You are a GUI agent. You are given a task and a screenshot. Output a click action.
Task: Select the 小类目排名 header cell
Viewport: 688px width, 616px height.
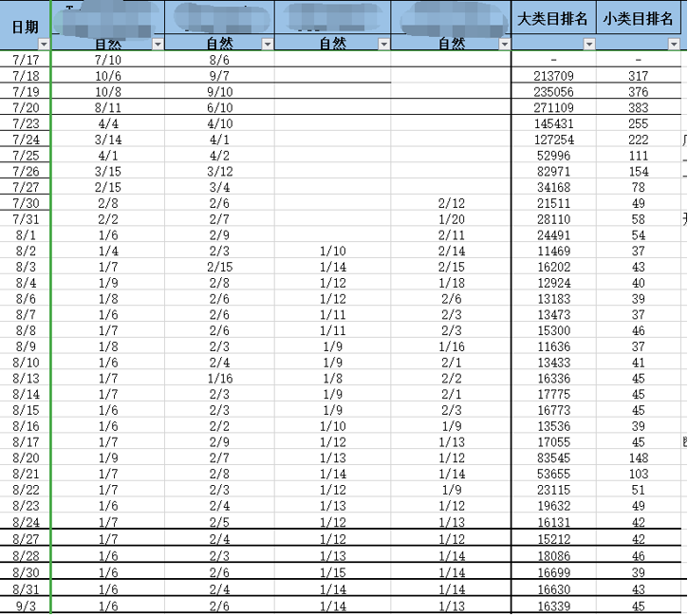pyautogui.click(x=638, y=19)
